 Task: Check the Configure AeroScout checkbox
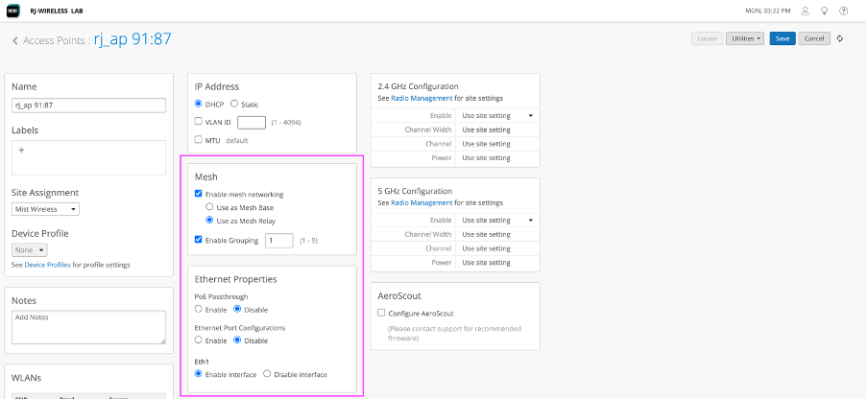click(x=381, y=314)
